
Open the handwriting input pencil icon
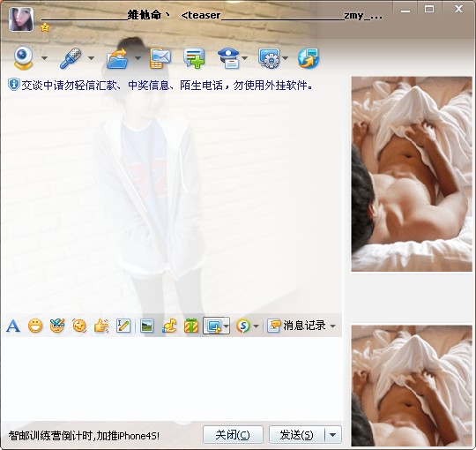point(123,326)
